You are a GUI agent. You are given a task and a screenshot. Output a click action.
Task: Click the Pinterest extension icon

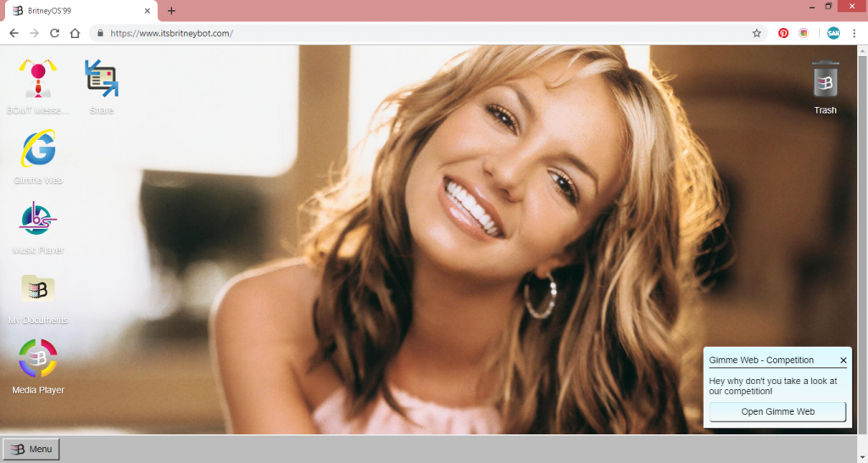click(783, 33)
